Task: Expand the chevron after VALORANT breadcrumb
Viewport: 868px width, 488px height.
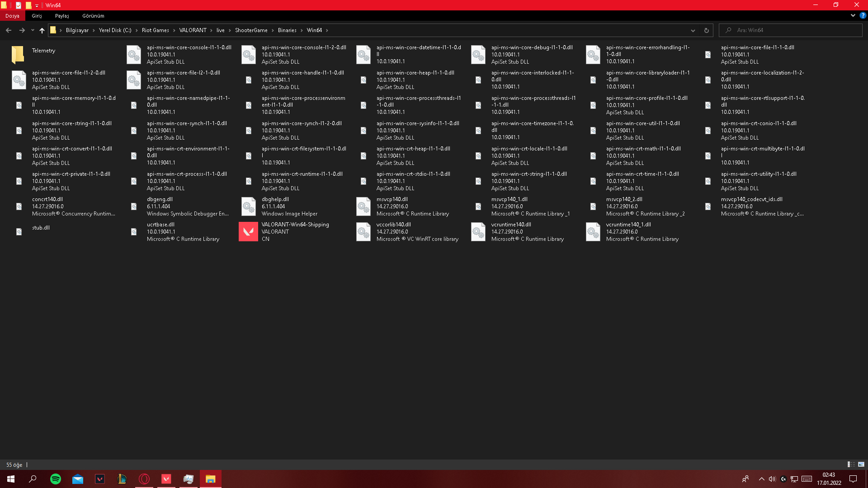Action: coord(211,30)
